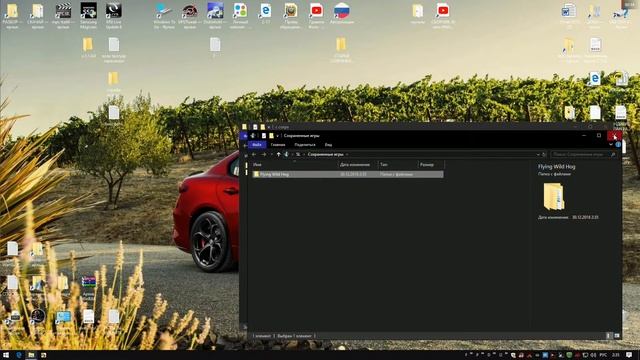Open Explorer help icon
640x360 pixels.
[x=618, y=144]
